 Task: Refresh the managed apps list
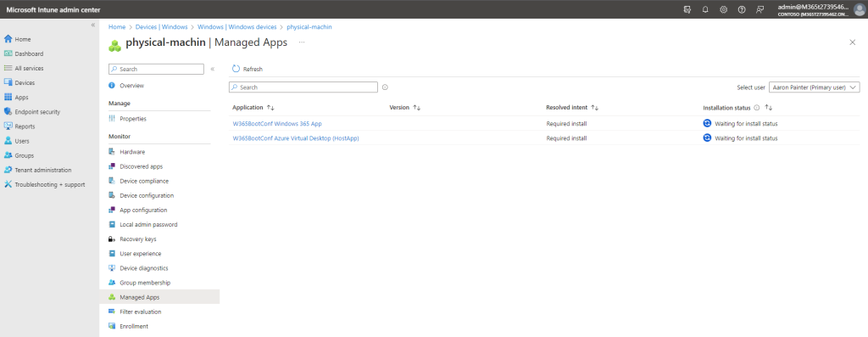(x=247, y=70)
